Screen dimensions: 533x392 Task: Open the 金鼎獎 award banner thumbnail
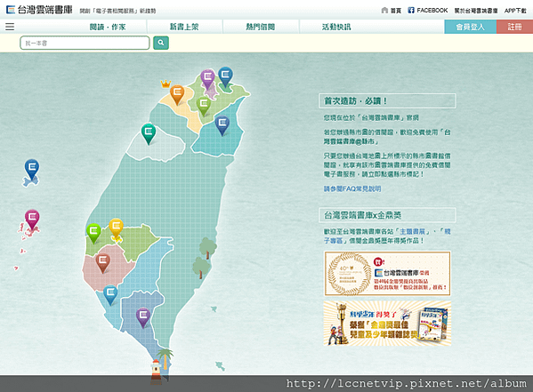click(387, 274)
